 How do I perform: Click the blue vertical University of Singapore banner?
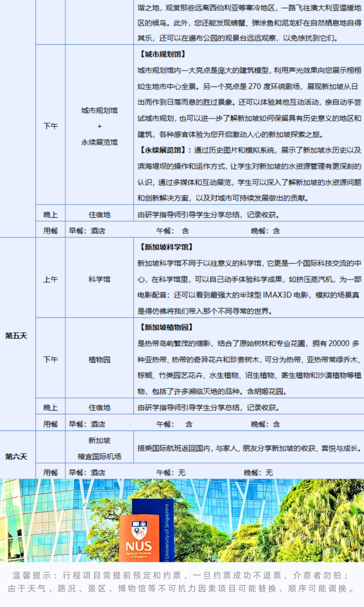(x=166, y=520)
